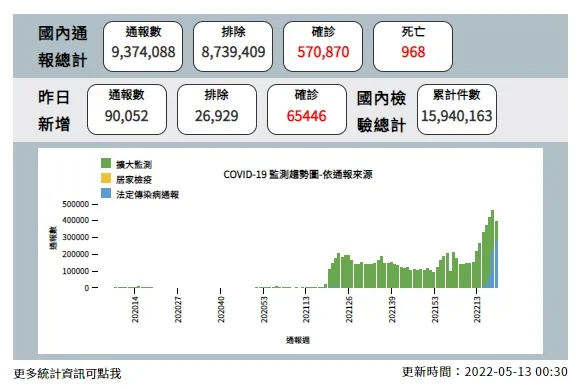The image size is (578, 389).
Task: Click the 昨日新增 heading
Action: pos(54,110)
